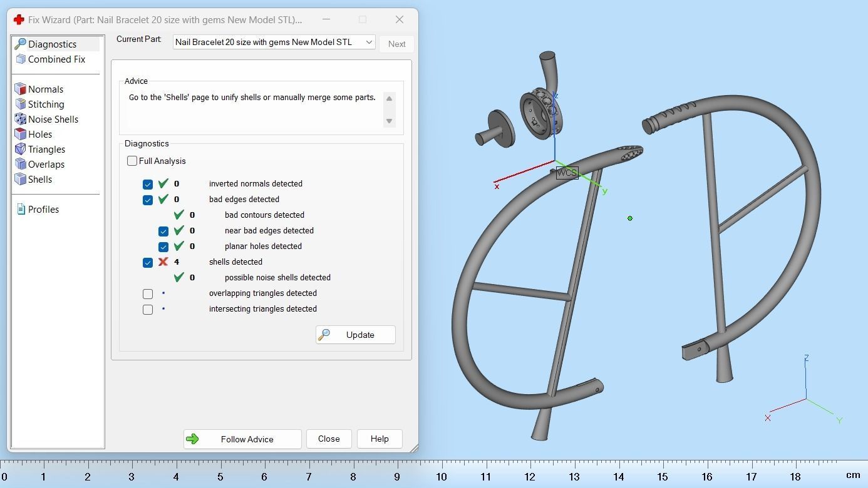868x488 pixels.
Task: Enable overlapping triangles detected check
Action: (148, 293)
